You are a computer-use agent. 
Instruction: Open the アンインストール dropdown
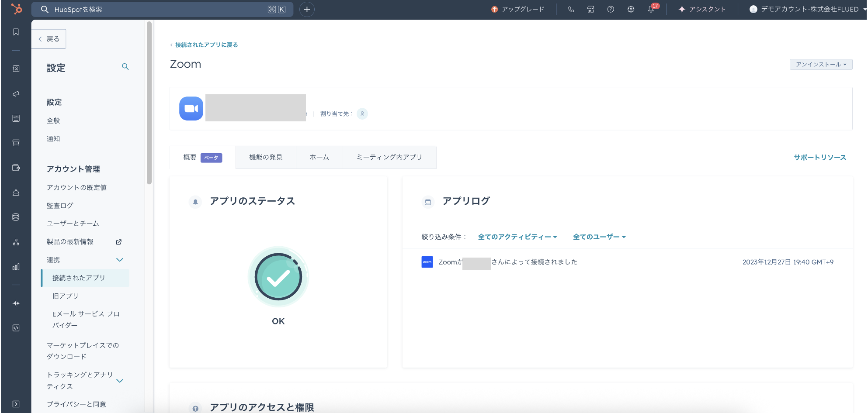tap(820, 65)
